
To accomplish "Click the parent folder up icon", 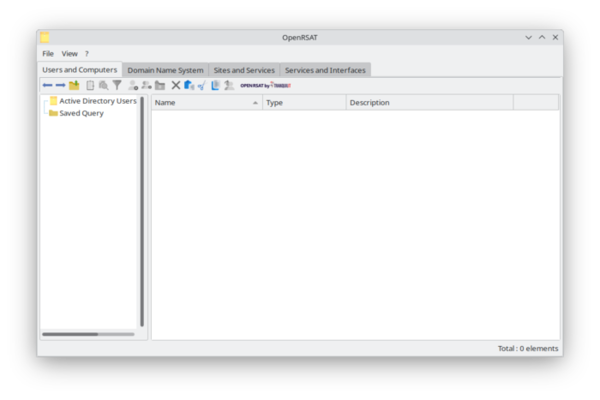I will coord(74,86).
